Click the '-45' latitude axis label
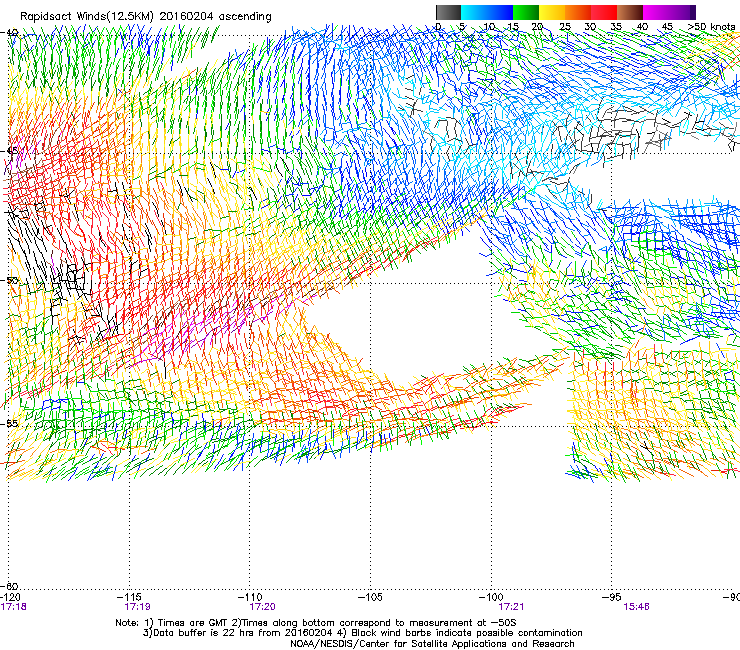 tap(10, 152)
